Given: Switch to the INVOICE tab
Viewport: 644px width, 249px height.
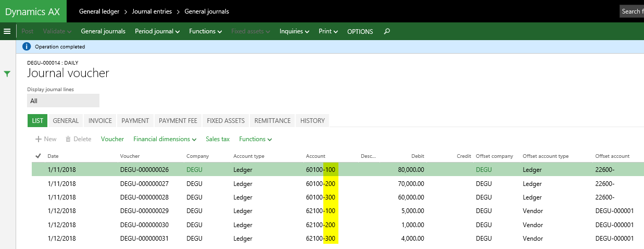Looking at the screenshot, I should (x=100, y=120).
